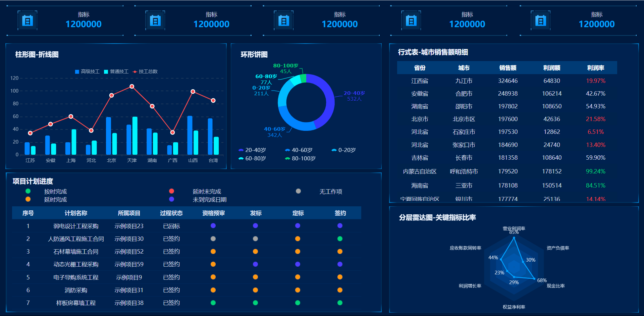Click the document icon in the first 指标 card
Screen dimensions: 644x316
(27, 20)
